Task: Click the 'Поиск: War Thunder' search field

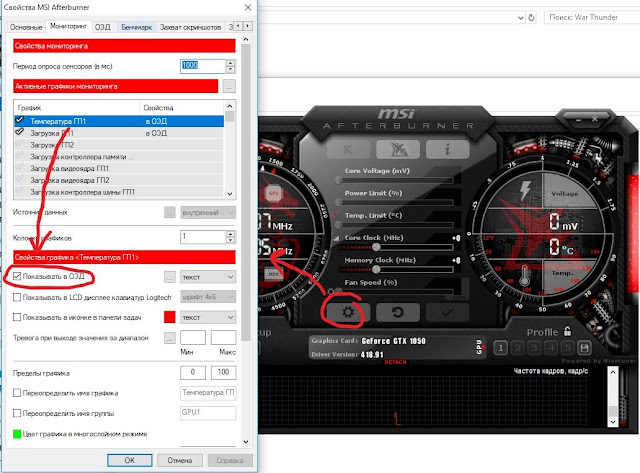Action: point(592,17)
